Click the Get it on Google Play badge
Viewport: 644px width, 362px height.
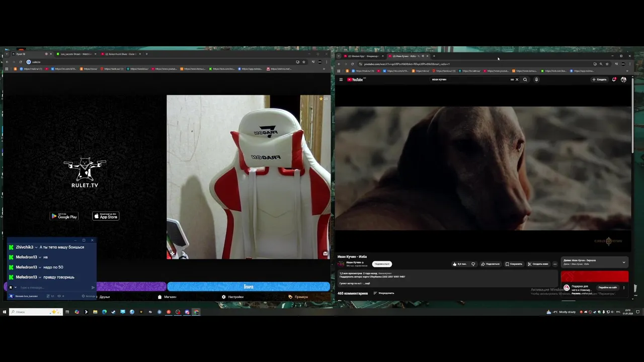click(64, 216)
